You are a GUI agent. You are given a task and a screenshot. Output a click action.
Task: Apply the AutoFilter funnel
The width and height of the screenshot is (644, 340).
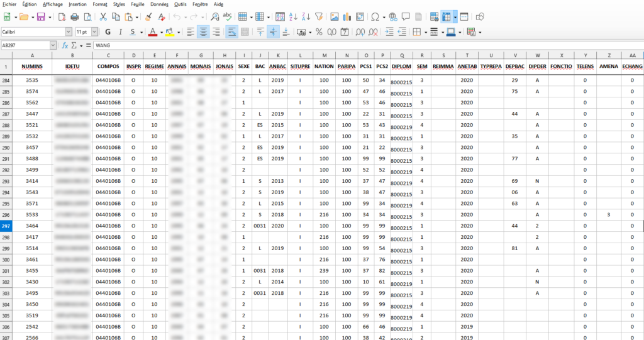point(319,17)
